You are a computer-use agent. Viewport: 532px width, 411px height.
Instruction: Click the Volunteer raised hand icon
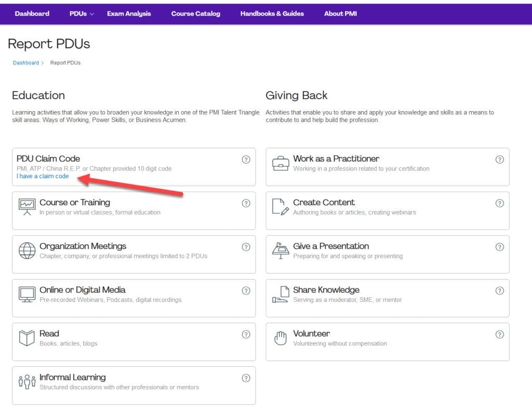click(281, 338)
